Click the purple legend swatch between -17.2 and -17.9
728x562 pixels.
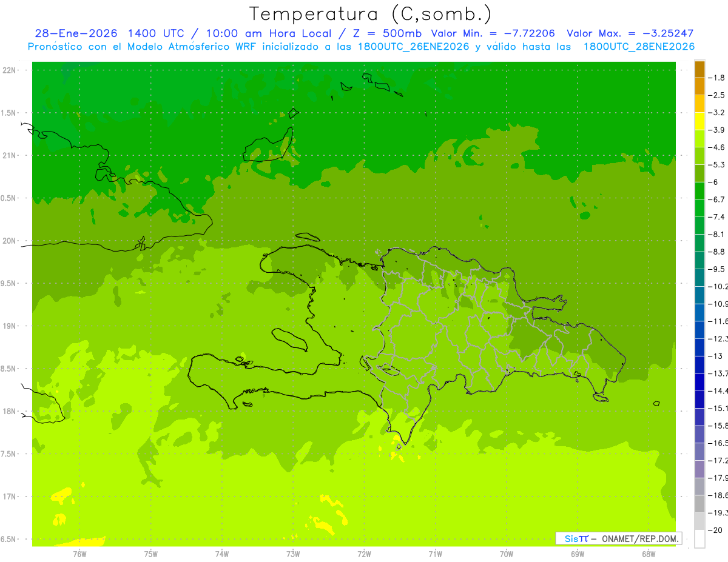(x=699, y=469)
